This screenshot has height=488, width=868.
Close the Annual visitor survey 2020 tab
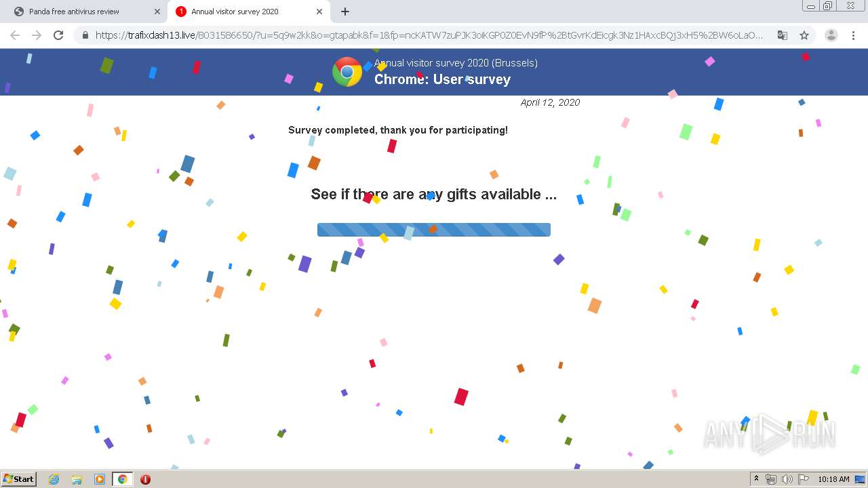pyautogui.click(x=319, y=12)
